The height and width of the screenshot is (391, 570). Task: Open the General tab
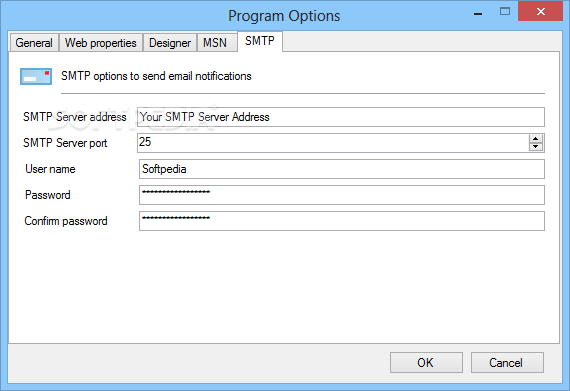point(34,43)
